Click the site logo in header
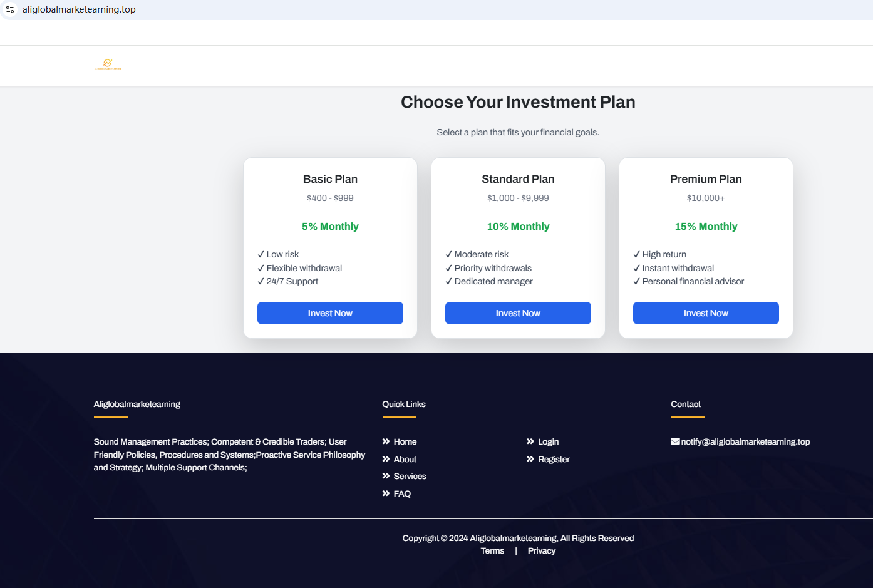 click(x=108, y=64)
